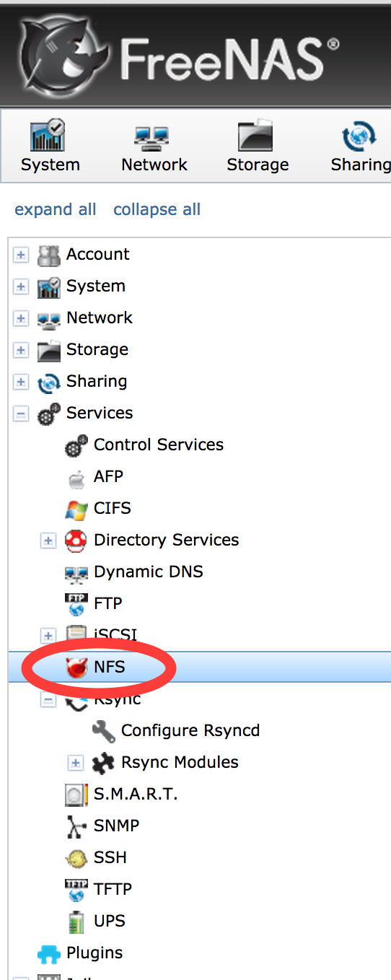Open the Sharing toolbar icon

pyautogui.click(x=359, y=136)
